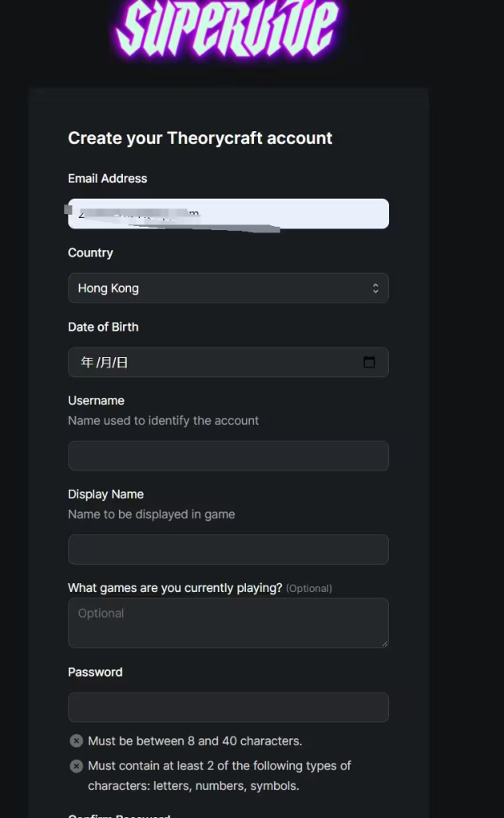
Task: Focus the Password input box
Action: click(x=228, y=708)
